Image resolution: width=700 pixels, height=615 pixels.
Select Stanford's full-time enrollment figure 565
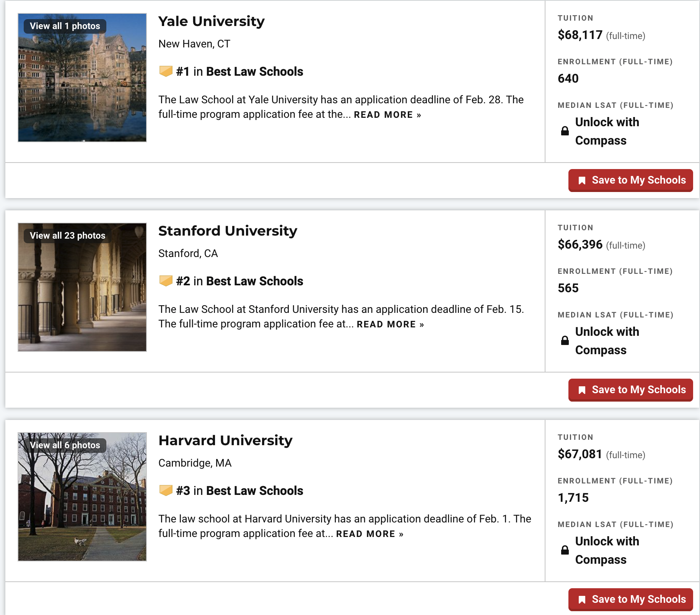click(x=568, y=288)
